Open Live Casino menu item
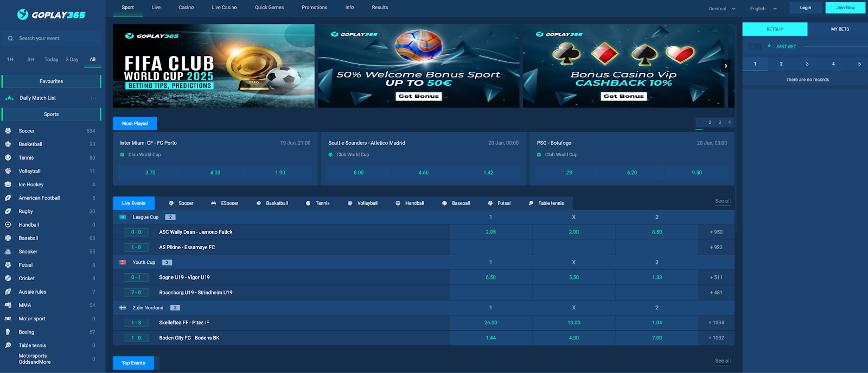The height and width of the screenshot is (373, 868). point(224,8)
